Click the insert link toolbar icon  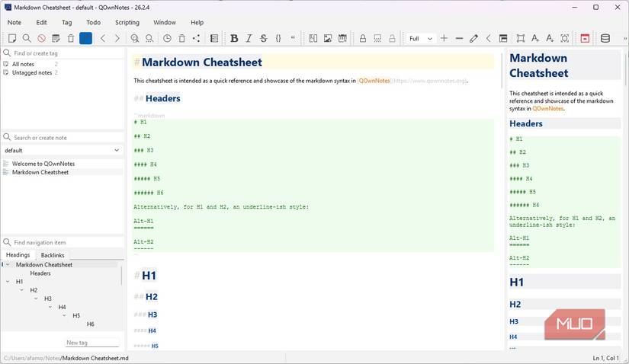pos(313,39)
